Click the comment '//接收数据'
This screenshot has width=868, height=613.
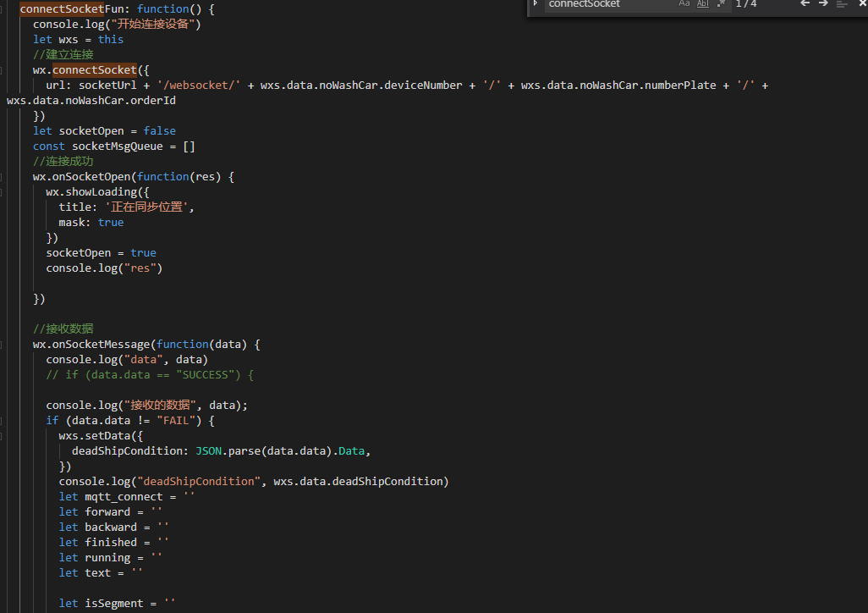click(63, 329)
